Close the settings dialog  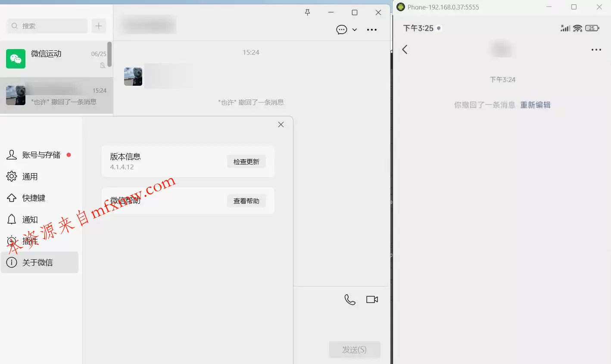(281, 124)
